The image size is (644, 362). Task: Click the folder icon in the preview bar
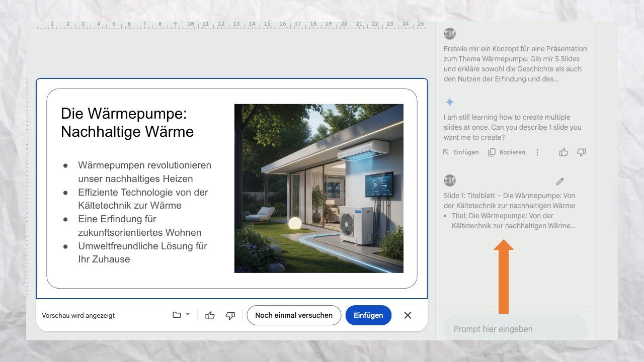tap(177, 315)
